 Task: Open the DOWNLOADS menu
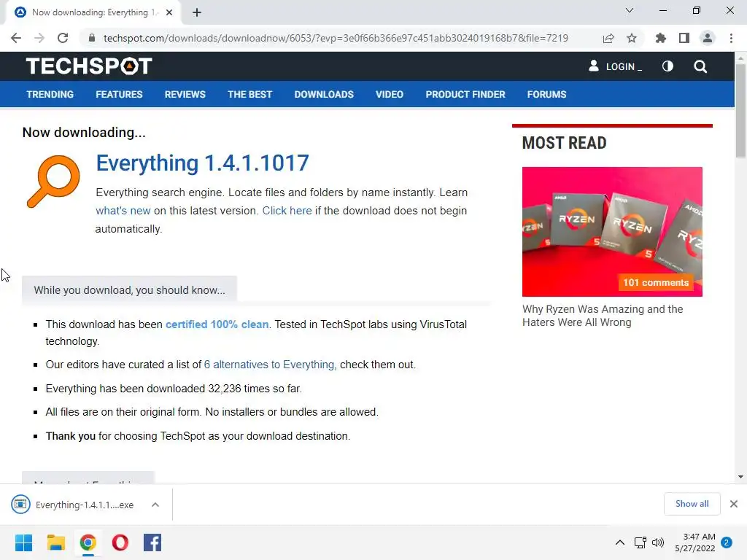coord(324,94)
